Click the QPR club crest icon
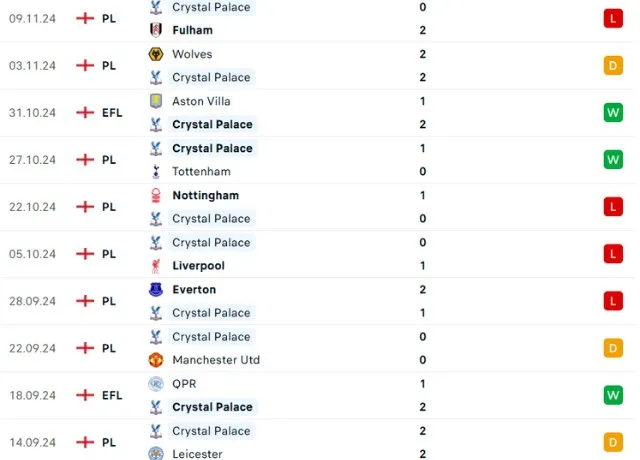Screen dimensions: 640x460 pyautogui.click(x=155, y=383)
